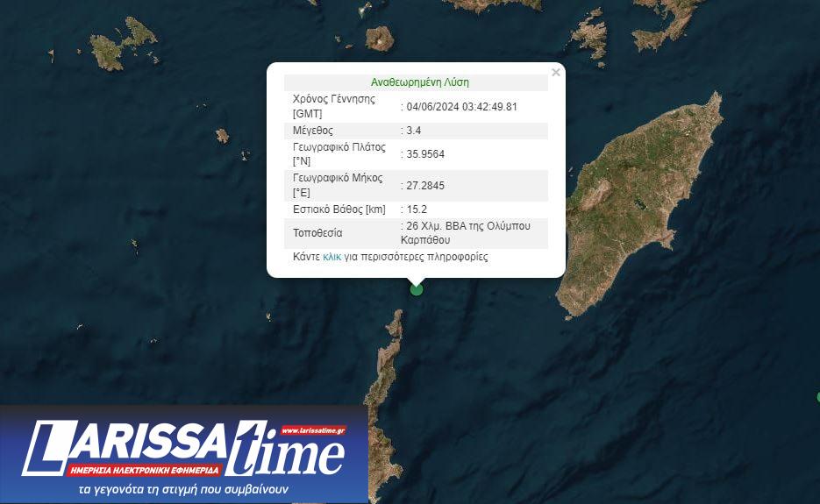
Task: Click the 'Εστιακό Βάθος [km]' label
Action: [339, 209]
